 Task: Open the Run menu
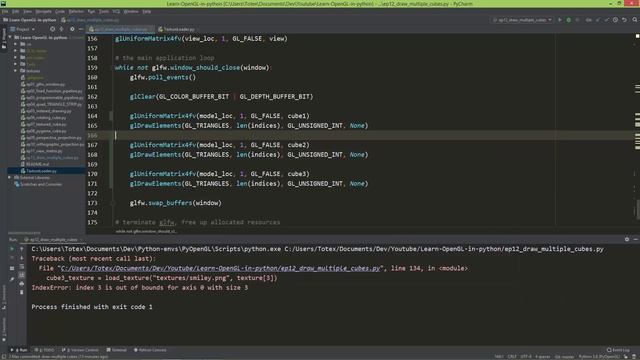pyautogui.click(x=91, y=11)
